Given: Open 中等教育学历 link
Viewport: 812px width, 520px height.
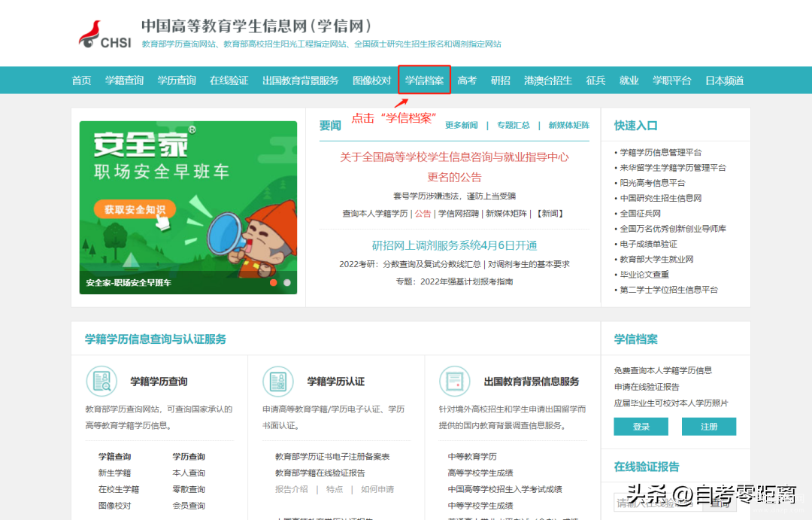Looking at the screenshot, I should [472, 457].
